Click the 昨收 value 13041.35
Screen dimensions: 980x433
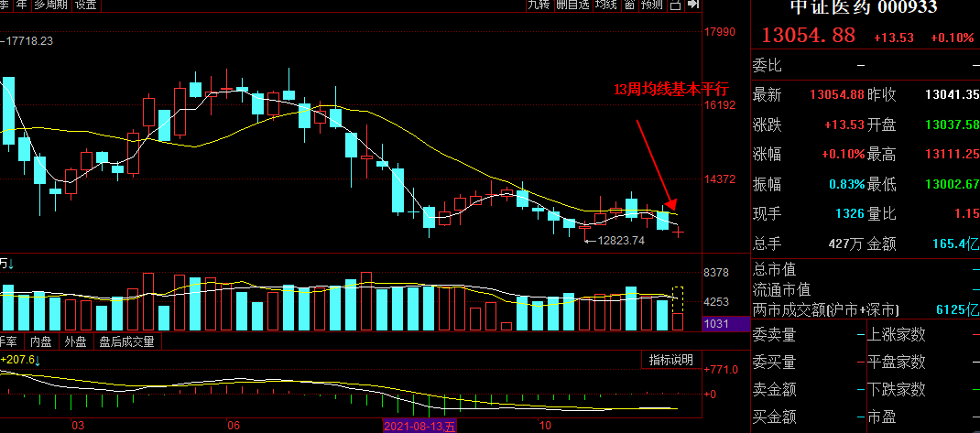click(952, 95)
